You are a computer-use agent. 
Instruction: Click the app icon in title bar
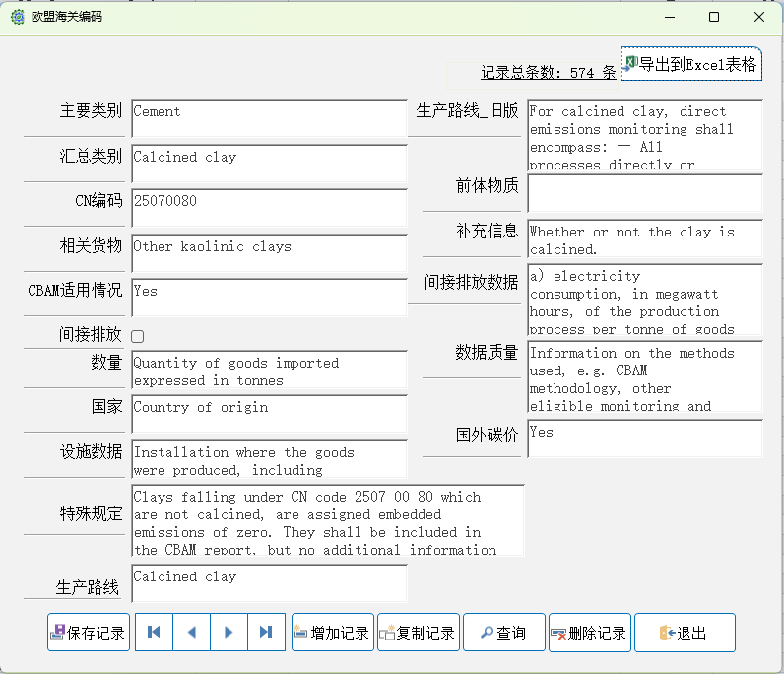coord(17,17)
